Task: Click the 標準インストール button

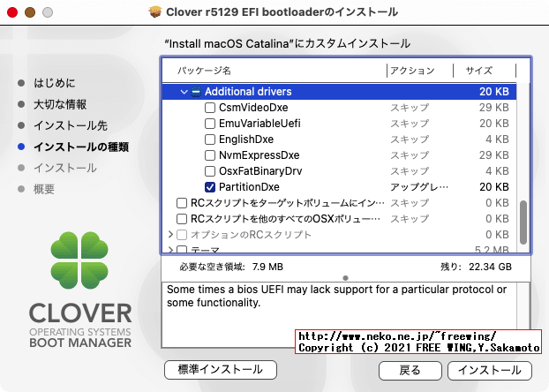Action: 221,370
